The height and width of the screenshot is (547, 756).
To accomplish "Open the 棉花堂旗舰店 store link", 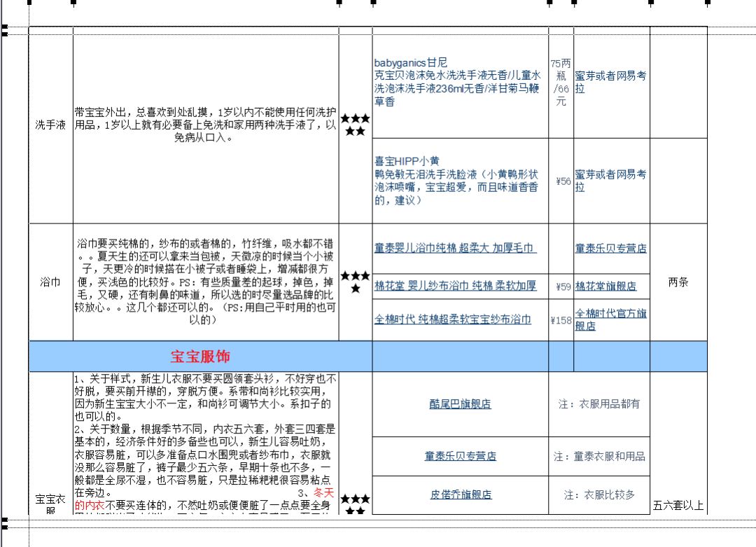I will [606, 286].
